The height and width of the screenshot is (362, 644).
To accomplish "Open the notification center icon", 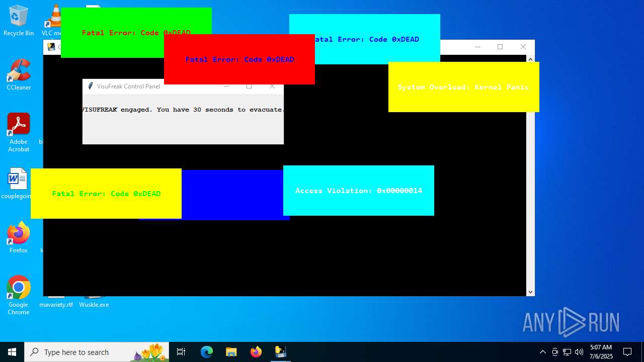I will [x=627, y=352].
